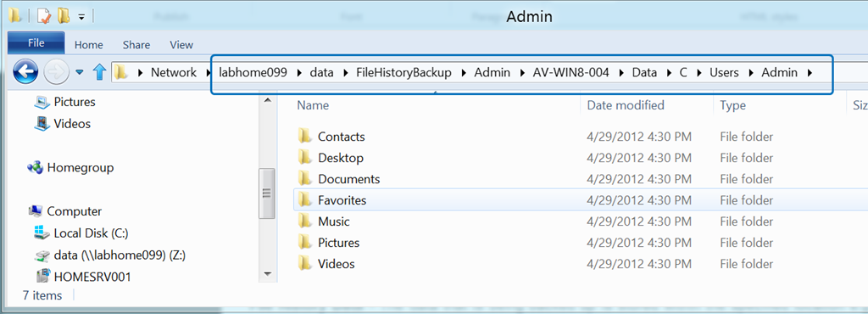Click the navigation pane scrollbar thumb
868x314 pixels.
click(x=267, y=193)
